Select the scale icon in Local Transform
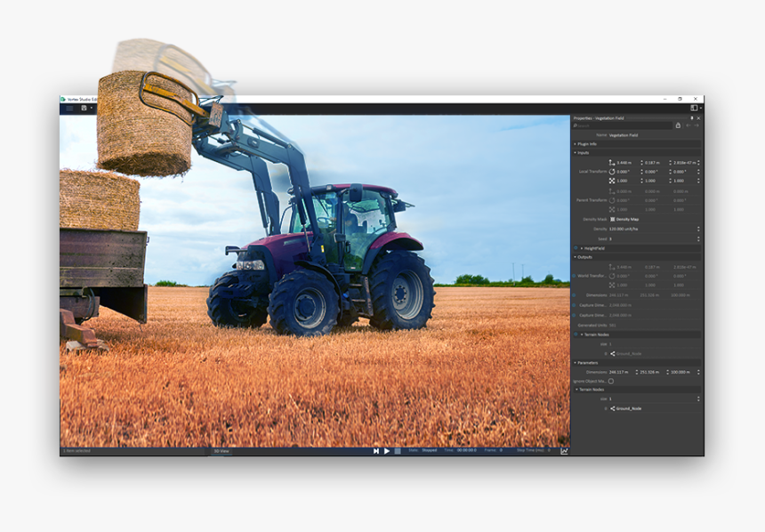 pyautogui.click(x=611, y=181)
